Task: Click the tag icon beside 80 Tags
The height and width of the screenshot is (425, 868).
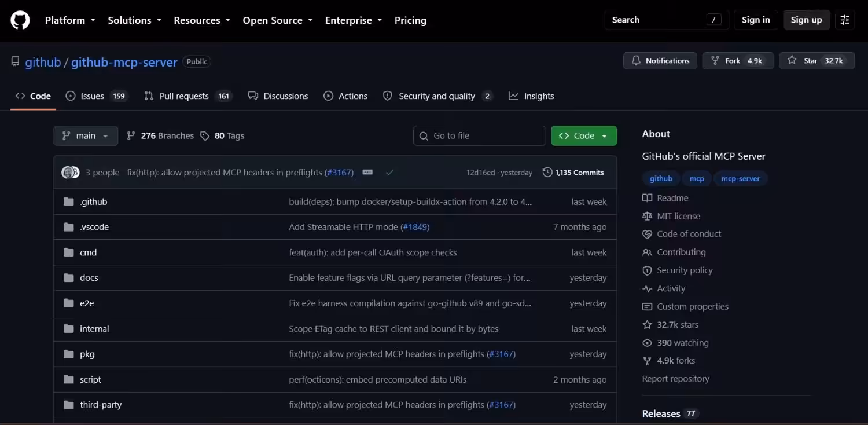Action: (x=205, y=135)
